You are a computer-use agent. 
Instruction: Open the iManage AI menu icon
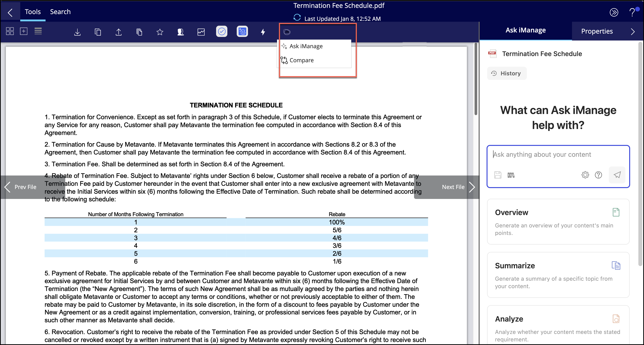(287, 32)
